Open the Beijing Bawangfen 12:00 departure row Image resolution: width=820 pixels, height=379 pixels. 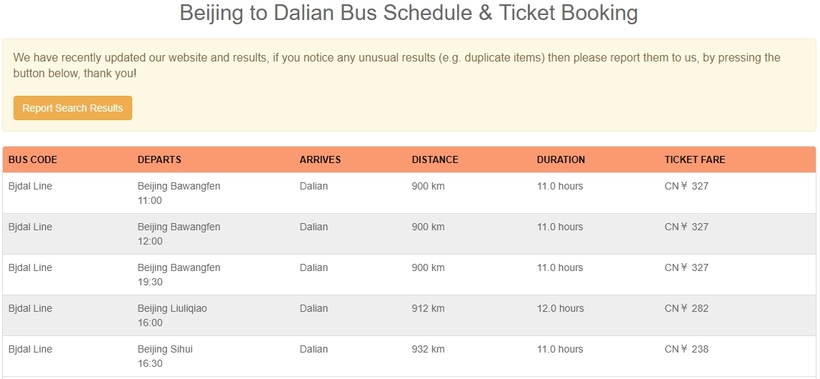pos(409,234)
